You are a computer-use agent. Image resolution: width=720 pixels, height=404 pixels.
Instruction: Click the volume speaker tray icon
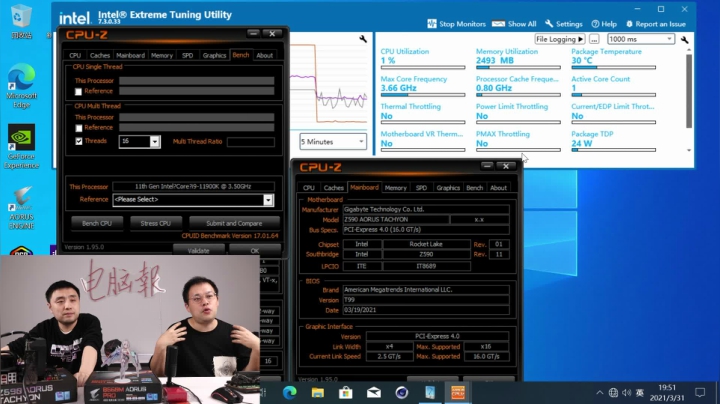[x=626, y=393]
